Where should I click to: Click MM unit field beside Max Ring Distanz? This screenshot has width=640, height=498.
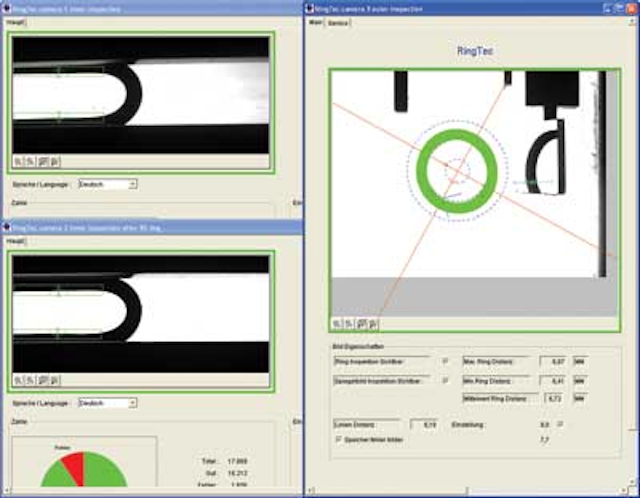pos(580,361)
